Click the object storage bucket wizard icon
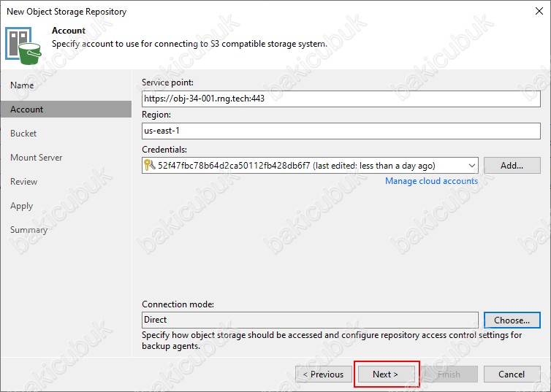Image resolution: width=551 pixels, height=392 pixels. tap(23, 45)
